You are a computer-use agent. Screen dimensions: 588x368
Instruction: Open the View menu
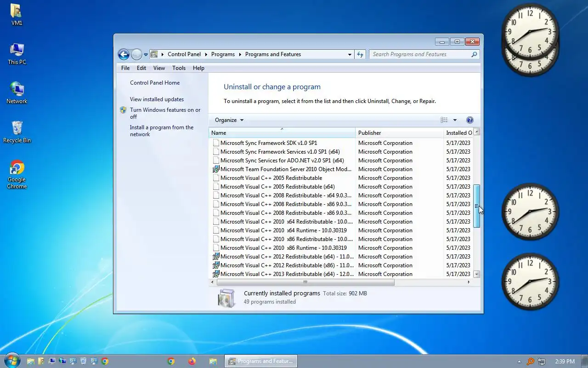pyautogui.click(x=159, y=68)
